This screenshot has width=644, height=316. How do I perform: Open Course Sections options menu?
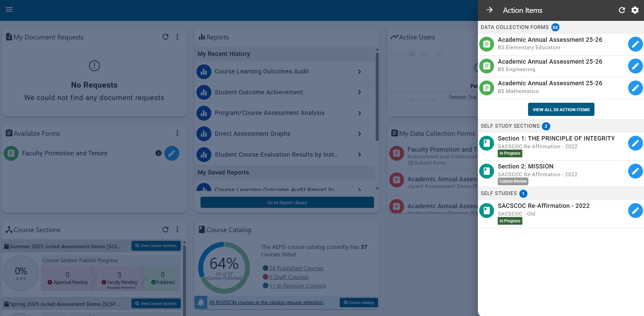point(177,229)
